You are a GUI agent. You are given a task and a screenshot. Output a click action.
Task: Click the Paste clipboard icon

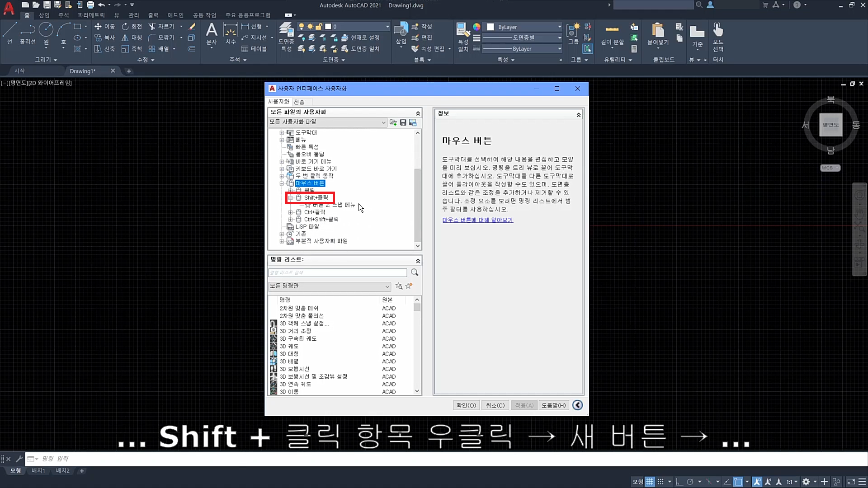tap(658, 31)
